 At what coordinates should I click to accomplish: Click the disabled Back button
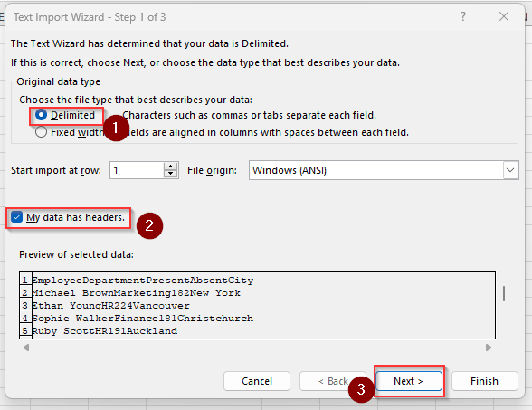[x=333, y=381]
